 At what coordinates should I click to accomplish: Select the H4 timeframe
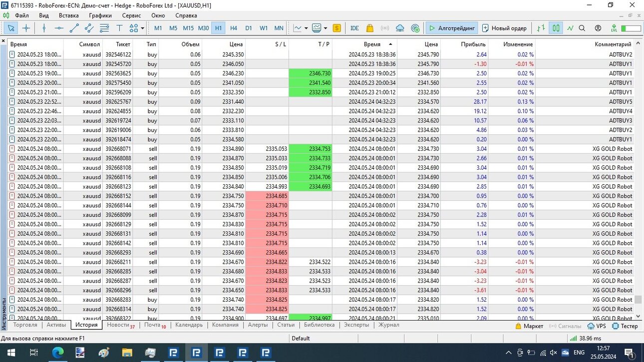pyautogui.click(x=234, y=28)
